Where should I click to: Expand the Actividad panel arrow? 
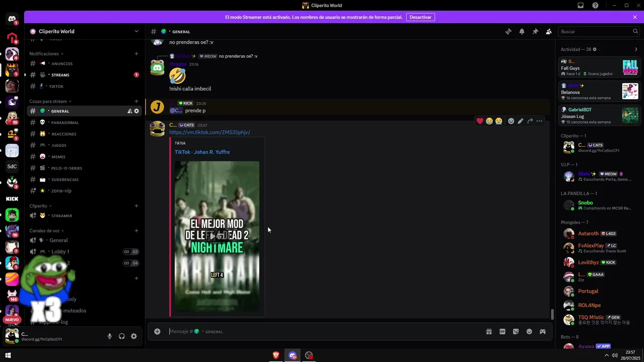636,49
